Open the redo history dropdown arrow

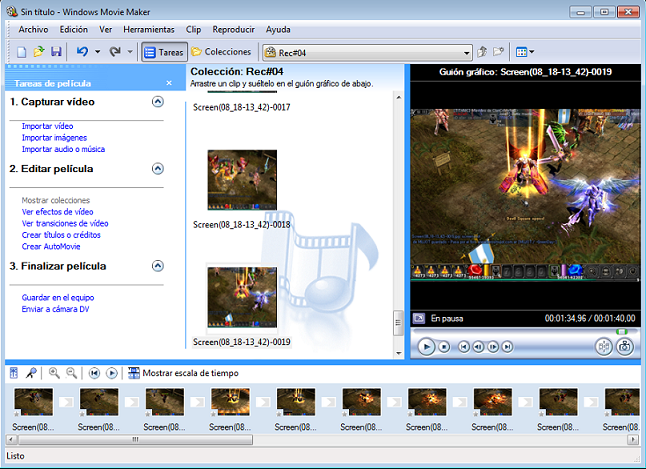click(130, 52)
